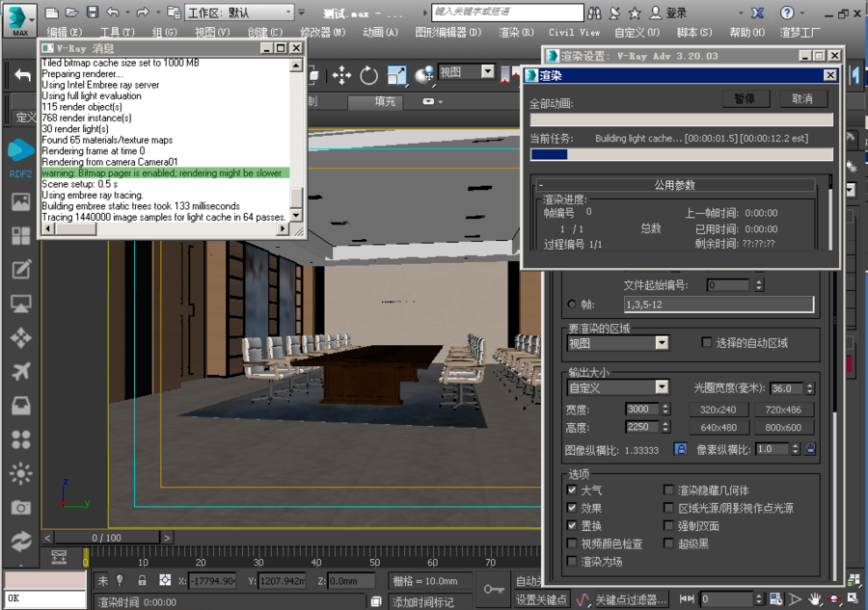Click the sun icon in the left sidebar

tap(21, 473)
